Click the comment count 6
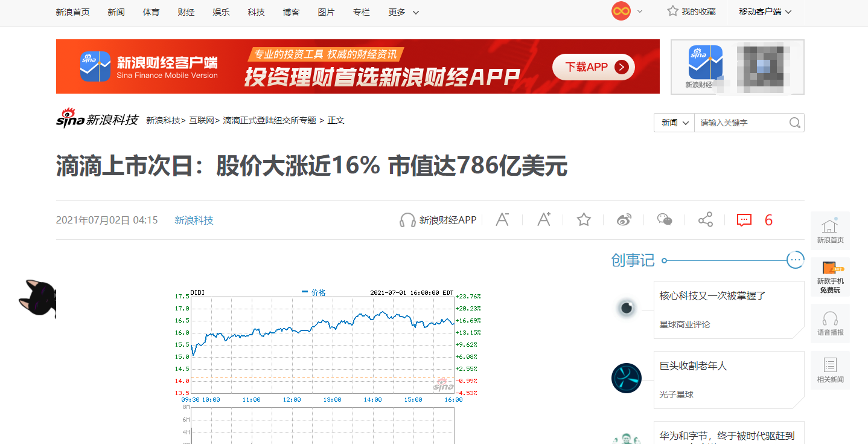 click(x=768, y=220)
